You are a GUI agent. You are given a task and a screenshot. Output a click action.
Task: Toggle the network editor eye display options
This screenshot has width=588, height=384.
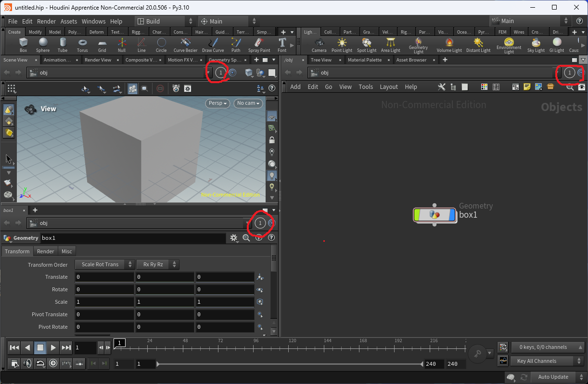tap(582, 87)
